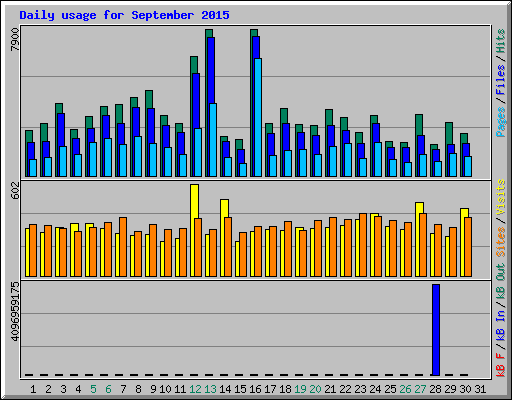
Task: Click the 'Sites' legend label
Action: pyautogui.click(x=500, y=242)
